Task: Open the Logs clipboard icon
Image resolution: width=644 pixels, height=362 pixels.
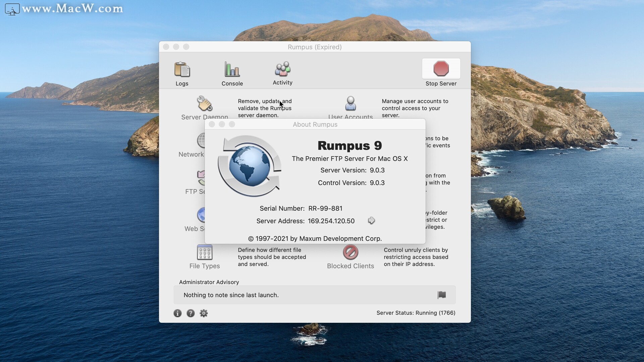Action: (182, 69)
